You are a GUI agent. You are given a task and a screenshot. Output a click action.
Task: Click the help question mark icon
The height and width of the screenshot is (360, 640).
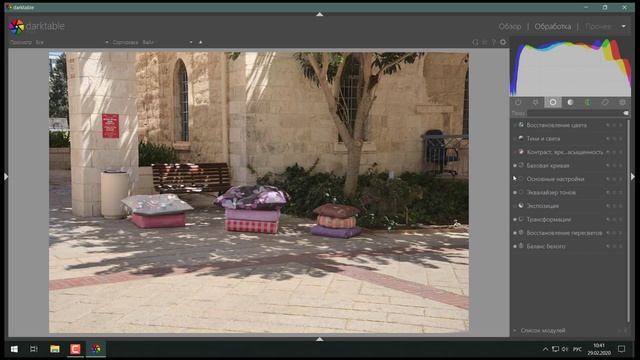coord(493,42)
